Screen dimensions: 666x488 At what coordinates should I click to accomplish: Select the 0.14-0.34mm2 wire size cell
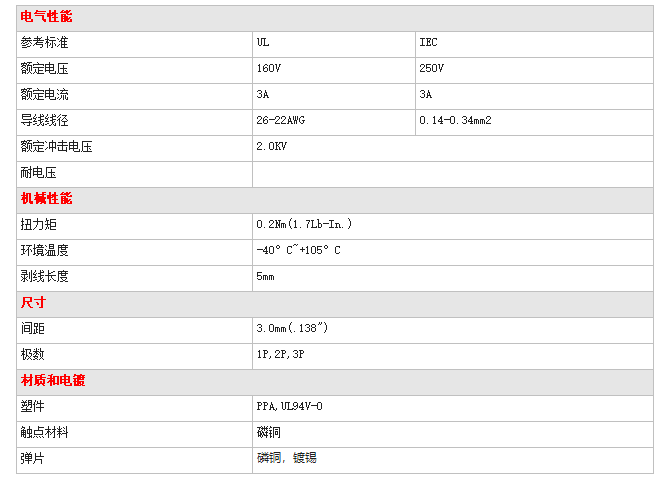534,122
